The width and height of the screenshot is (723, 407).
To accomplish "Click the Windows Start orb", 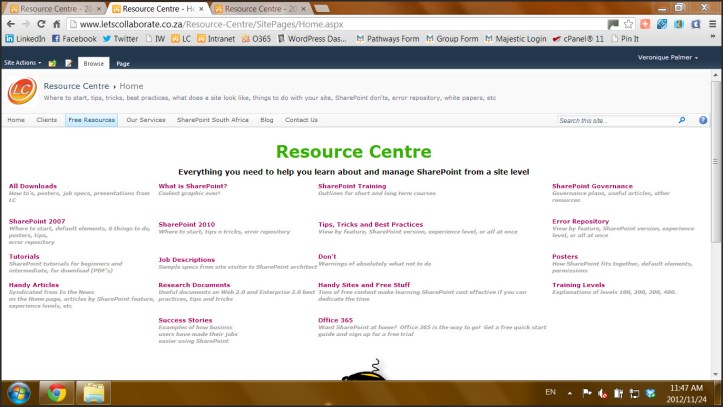I will click(x=19, y=390).
